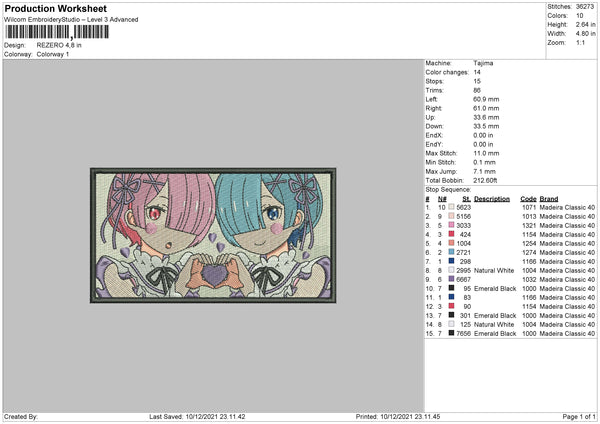This screenshot has height=424, width=600.
Task: Select the Emerald Black description in stop row 15
Action: click(x=495, y=334)
